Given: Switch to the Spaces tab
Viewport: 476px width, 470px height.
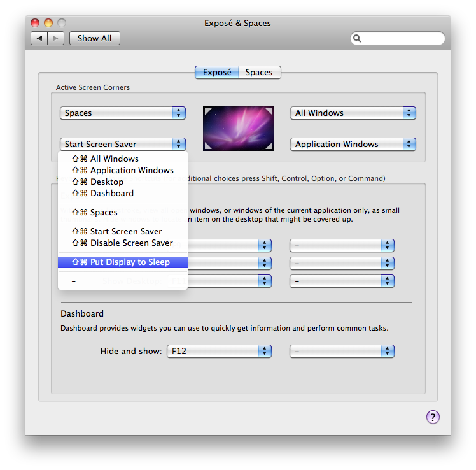Looking at the screenshot, I should [259, 73].
